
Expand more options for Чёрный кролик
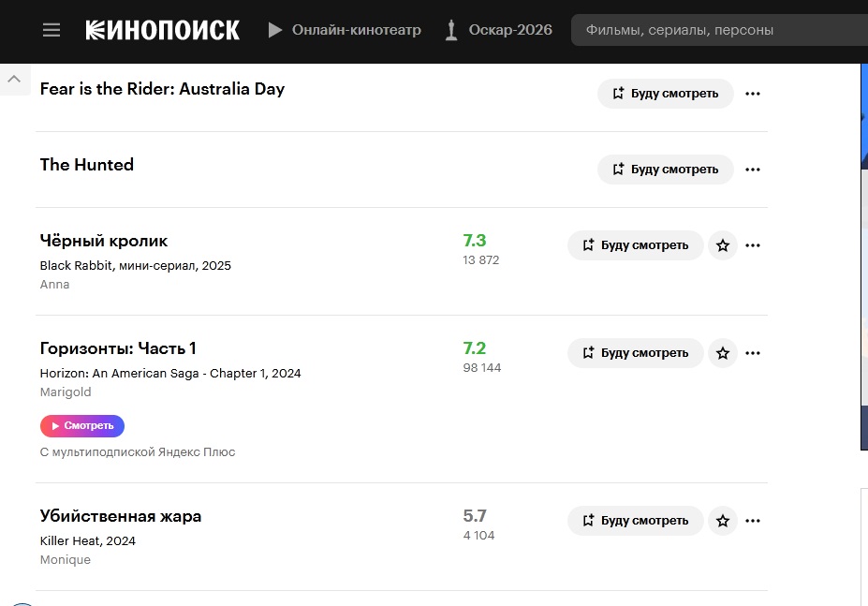tap(753, 245)
